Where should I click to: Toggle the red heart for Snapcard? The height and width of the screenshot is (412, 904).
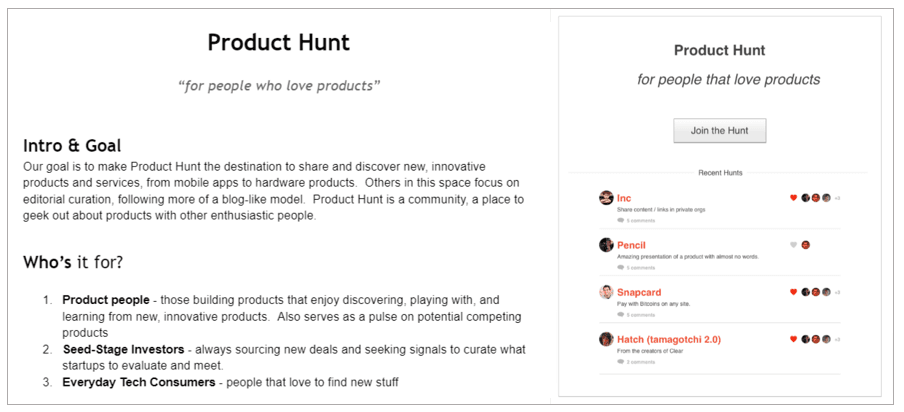tap(793, 292)
